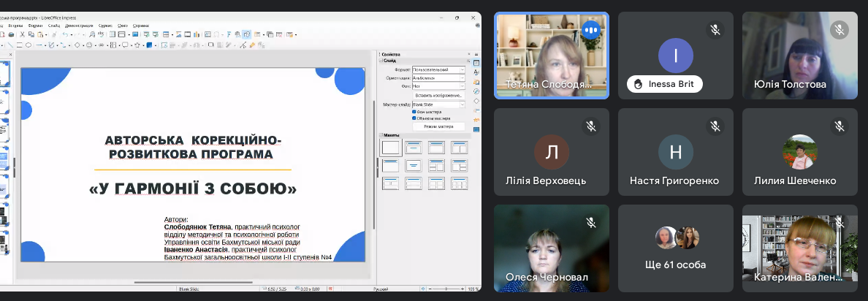This screenshot has width=868, height=301.
Task: Open the Сервис menu
Action: click(105, 26)
